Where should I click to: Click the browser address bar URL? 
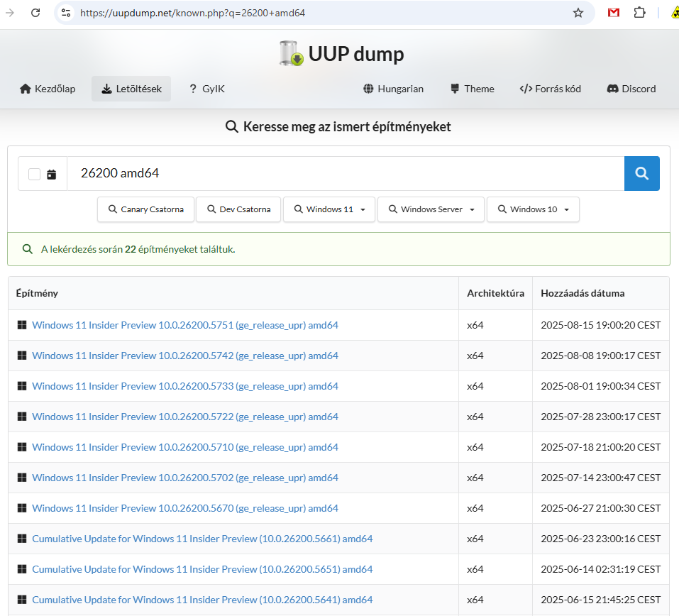[x=193, y=13]
